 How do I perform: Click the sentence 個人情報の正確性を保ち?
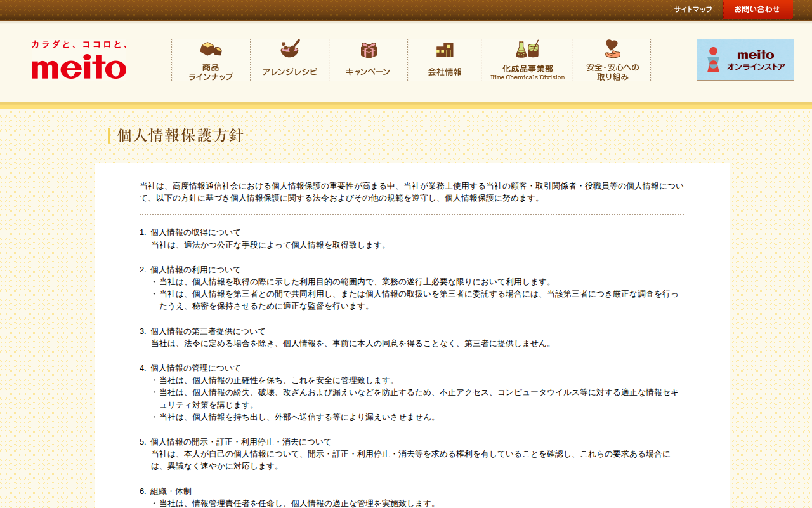tap(277, 380)
